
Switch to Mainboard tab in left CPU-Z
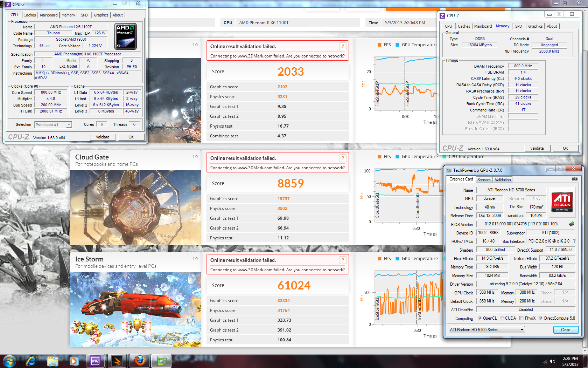[x=49, y=15]
